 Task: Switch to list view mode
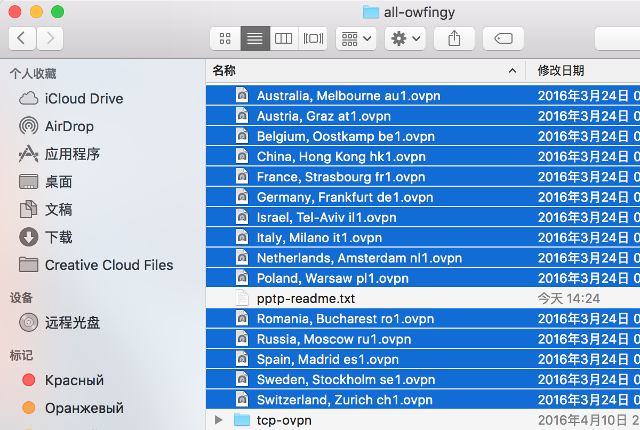tap(254, 38)
